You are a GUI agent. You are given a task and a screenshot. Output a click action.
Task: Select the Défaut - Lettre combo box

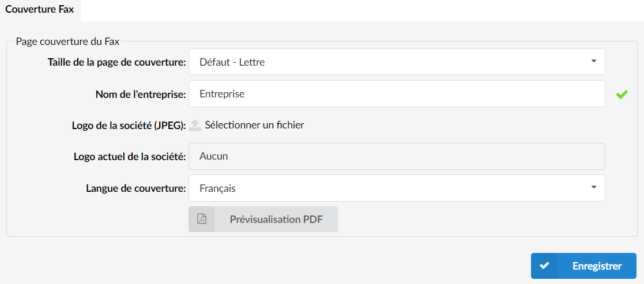tap(397, 62)
